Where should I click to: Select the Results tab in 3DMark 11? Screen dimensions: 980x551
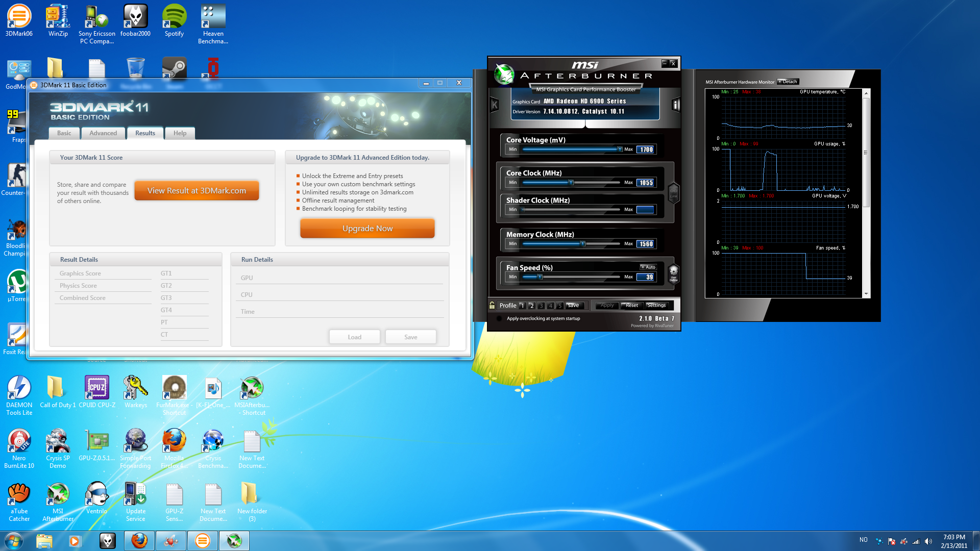pos(145,133)
